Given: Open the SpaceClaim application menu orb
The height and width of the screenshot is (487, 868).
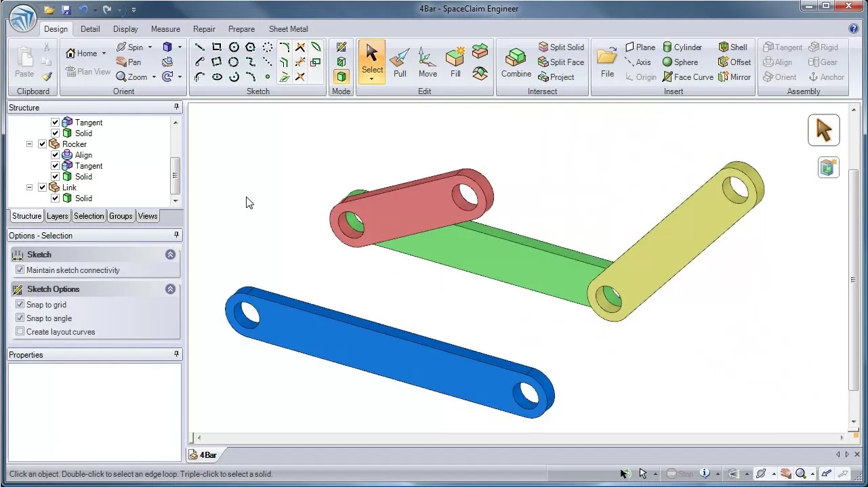Looking at the screenshot, I should coord(22,18).
